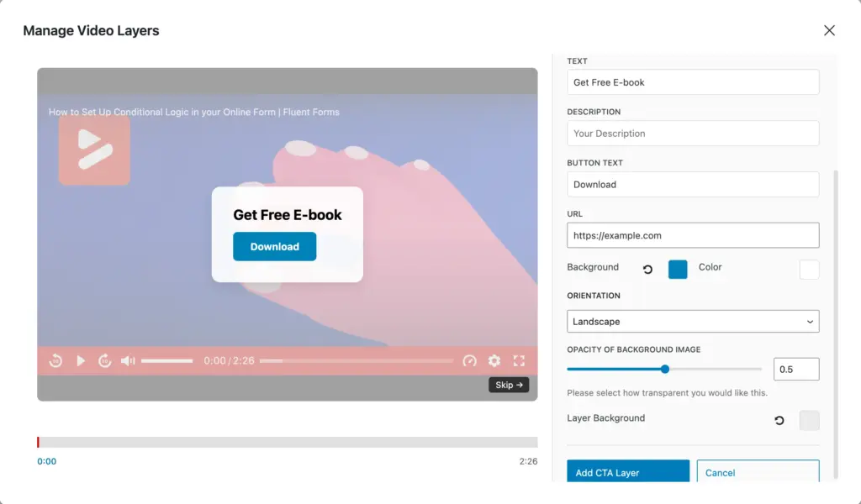Enter fullscreen mode

519,361
